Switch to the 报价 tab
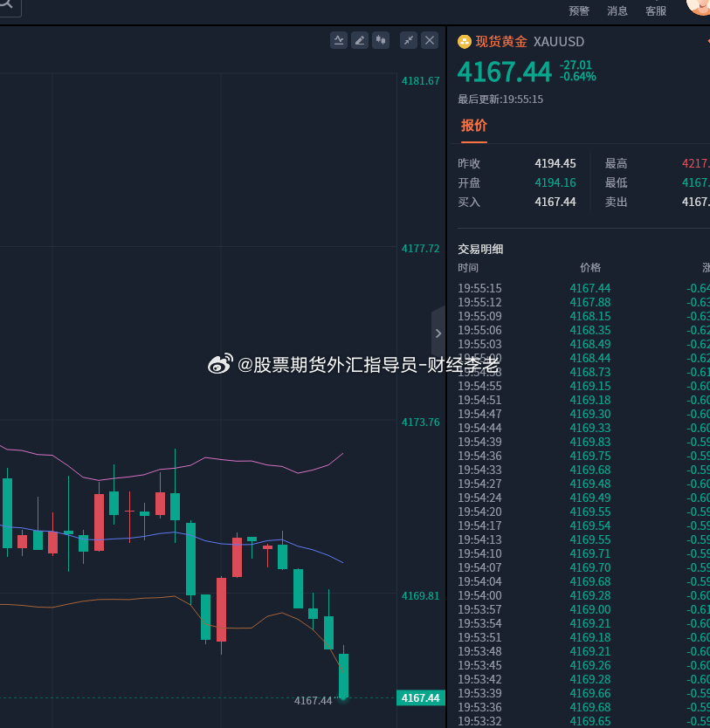Screen dimensions: 710x728 [x=473, y=126]
